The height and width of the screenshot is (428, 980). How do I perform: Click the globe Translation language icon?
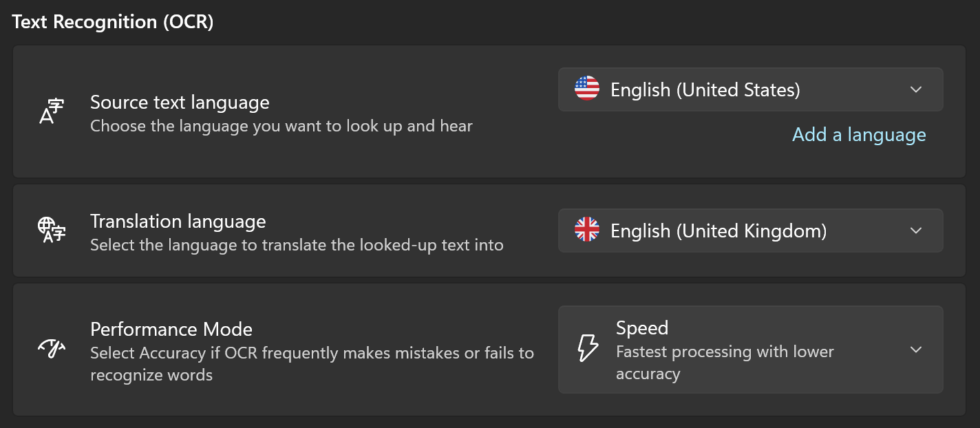tap(52, 230)
